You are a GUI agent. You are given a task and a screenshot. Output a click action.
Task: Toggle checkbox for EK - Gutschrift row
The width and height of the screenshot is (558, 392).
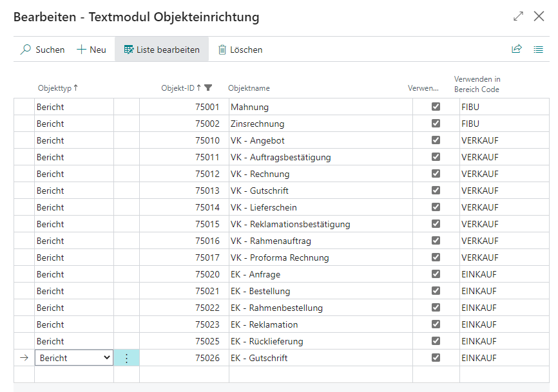[x=436, y=358]
